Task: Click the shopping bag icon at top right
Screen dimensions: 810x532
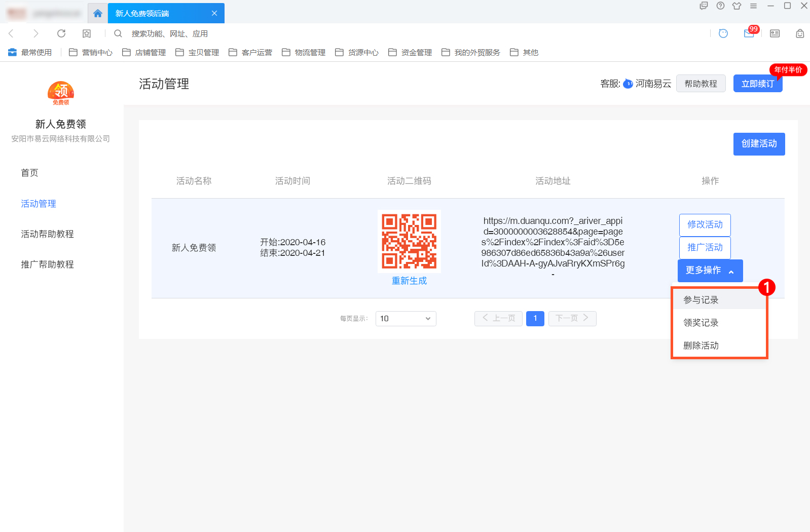Action: click(x=800, y=33)
